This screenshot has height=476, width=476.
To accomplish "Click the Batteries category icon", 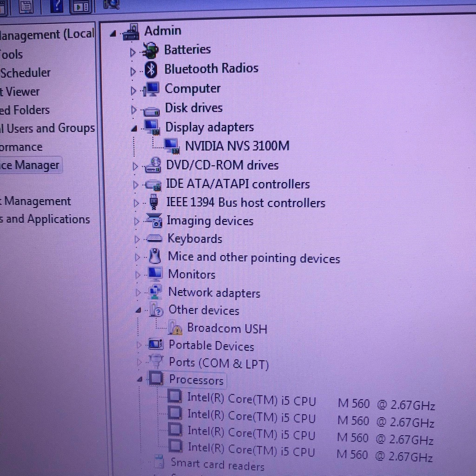I will pyautogui.click(x=150, y=50).
